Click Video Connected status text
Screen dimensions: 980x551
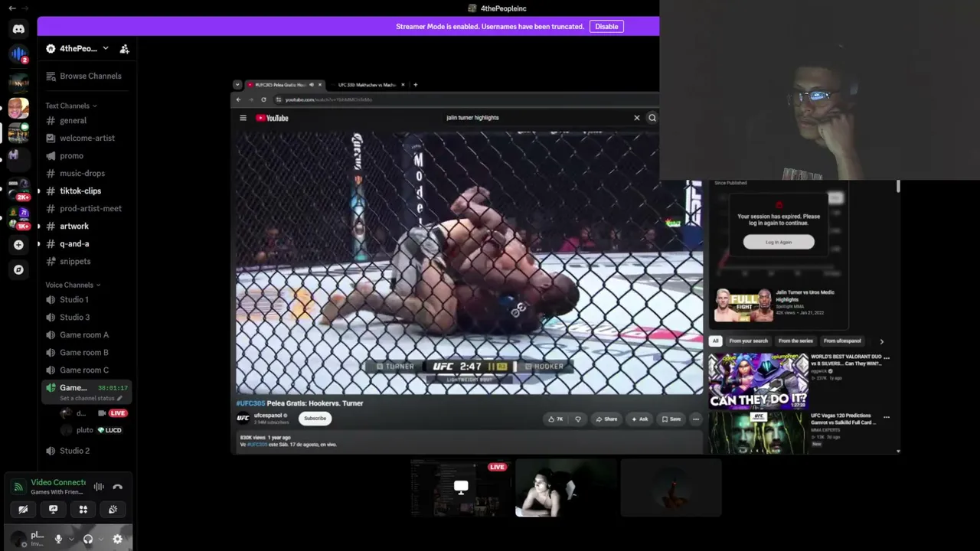58,482
